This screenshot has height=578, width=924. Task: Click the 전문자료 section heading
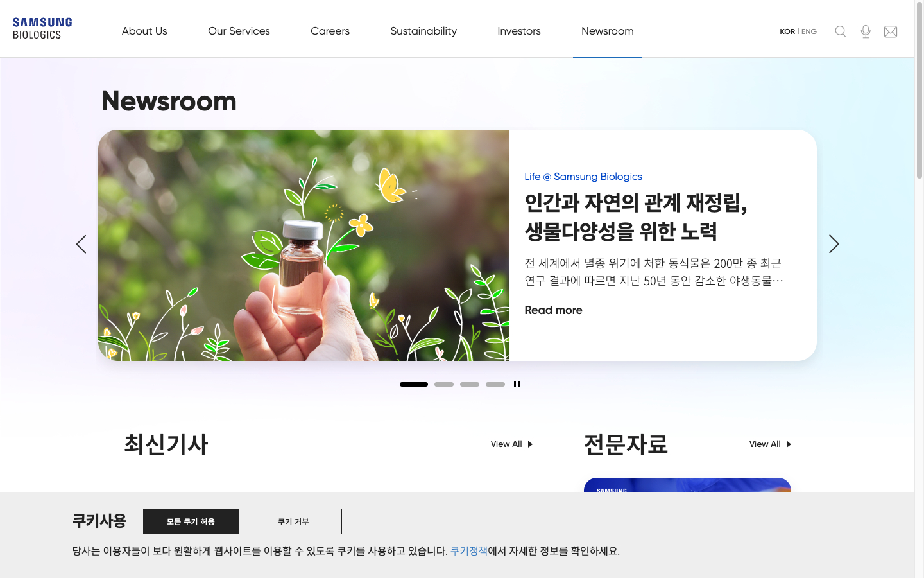(x=626, y=444)
